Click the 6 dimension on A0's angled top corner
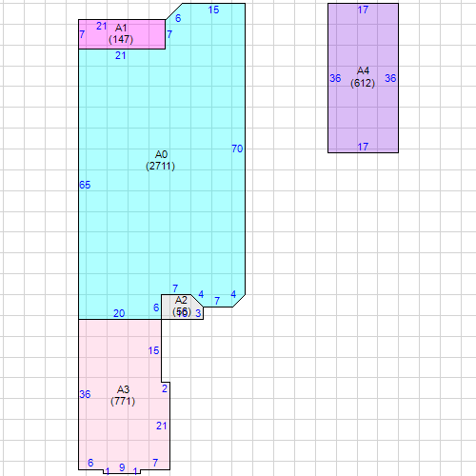 point(178,18)
